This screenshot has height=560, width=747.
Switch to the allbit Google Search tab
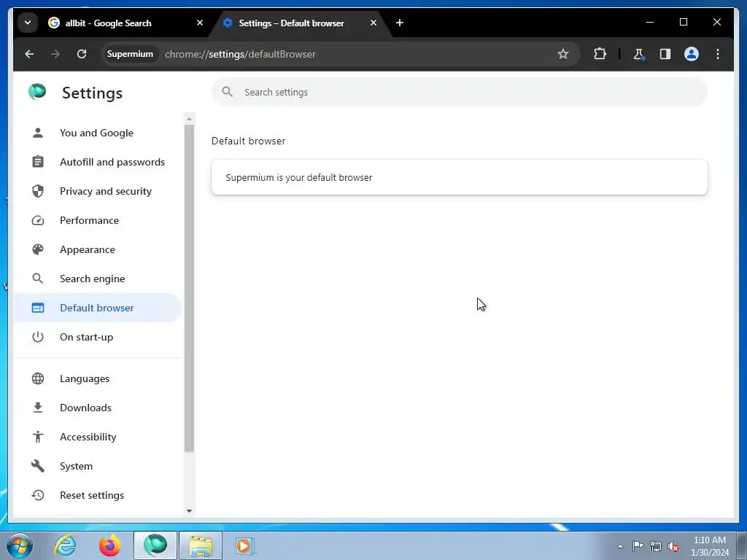(x=123, y=23)
